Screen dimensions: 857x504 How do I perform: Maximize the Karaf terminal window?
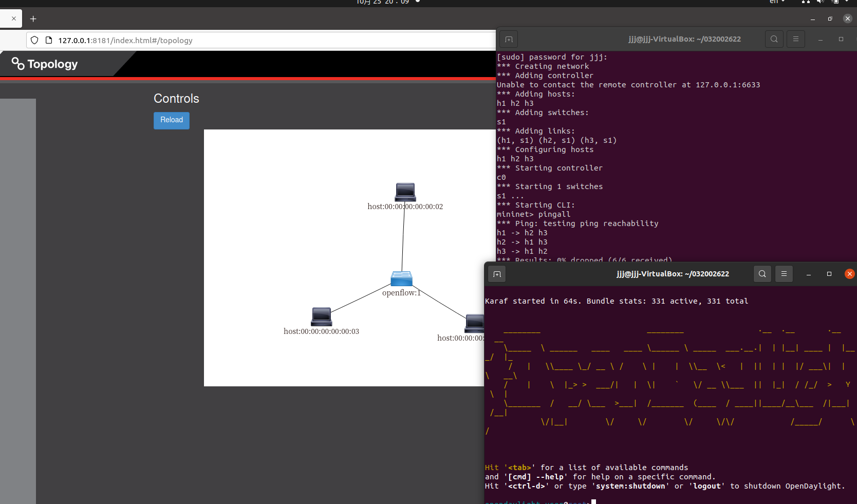click(x=829, y=274)
